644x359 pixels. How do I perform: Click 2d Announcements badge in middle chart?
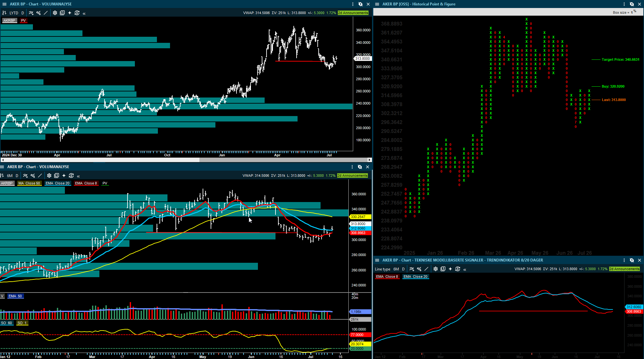[x=353, y=176]
